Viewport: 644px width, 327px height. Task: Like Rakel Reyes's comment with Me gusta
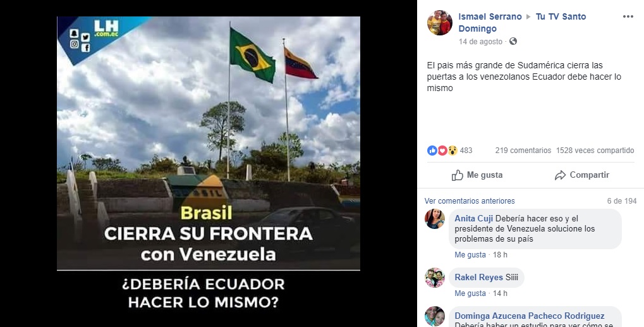[470, 293]
